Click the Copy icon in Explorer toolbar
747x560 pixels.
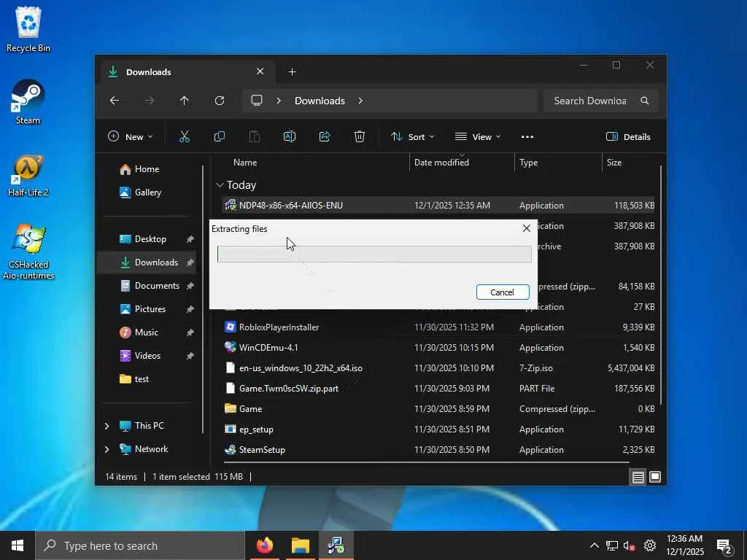point(220,136)
